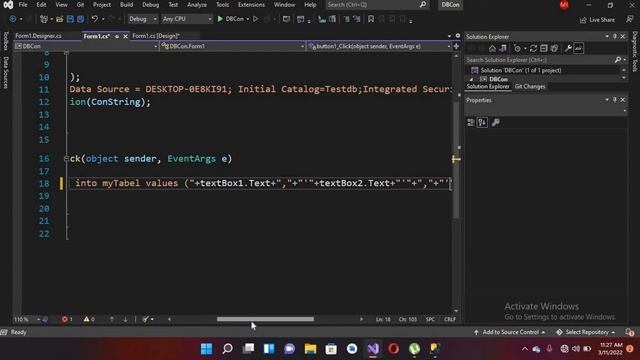Click Switch Views icon in Solution Explorer
640x360 pixels.
503,49
